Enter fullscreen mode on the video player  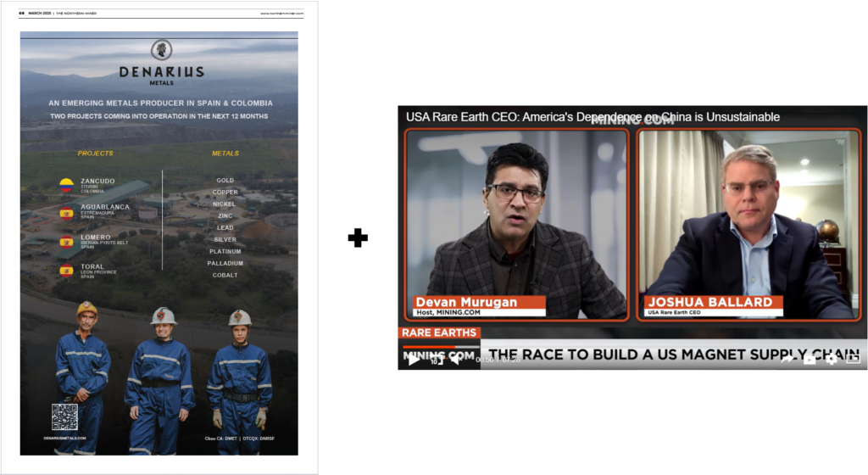(853, 360)
